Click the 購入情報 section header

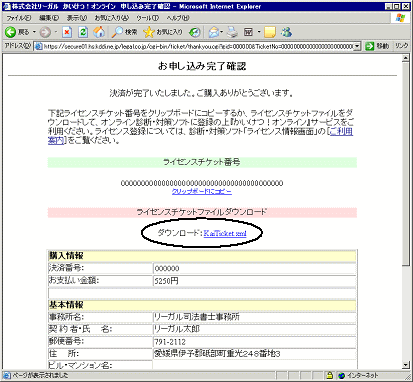pyautogui.click(x=202, y=256)
